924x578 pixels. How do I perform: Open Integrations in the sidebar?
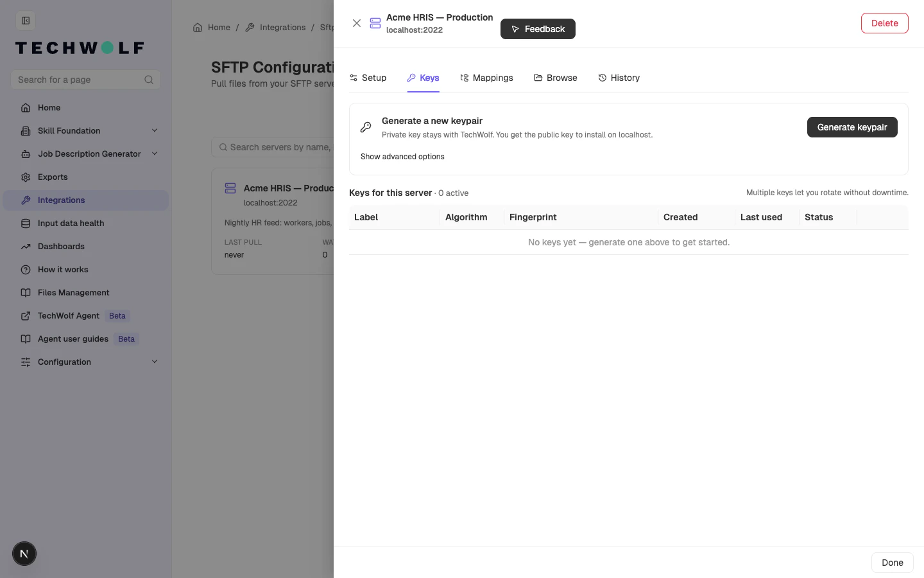(86, 200)
